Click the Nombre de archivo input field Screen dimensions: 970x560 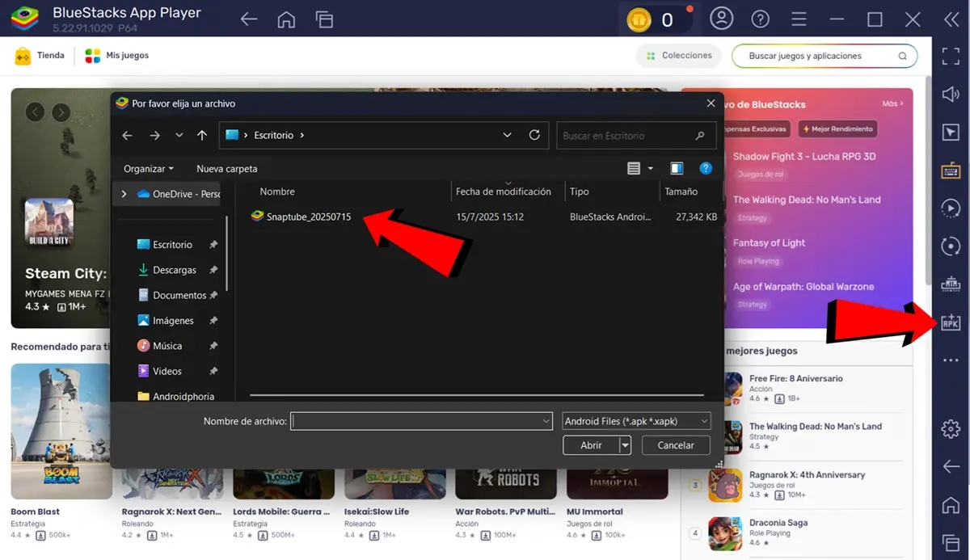pos(416,421)
